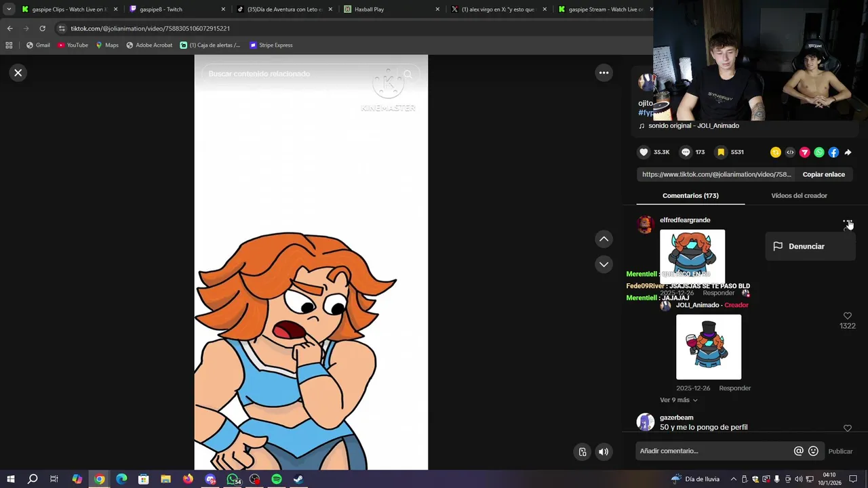Open the Gmail bookmark
The image size is (868, 488).
[x=38, y=45]
